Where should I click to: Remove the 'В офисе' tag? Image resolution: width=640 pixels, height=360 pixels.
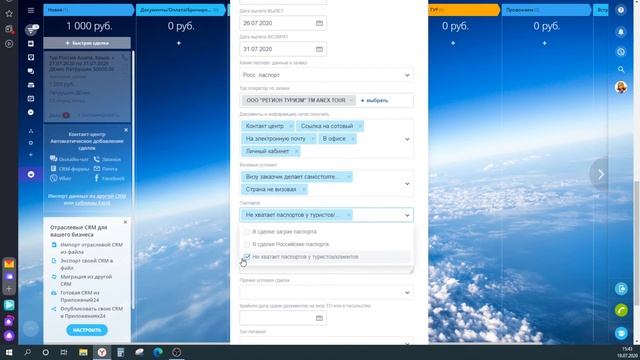click(353, 139)
